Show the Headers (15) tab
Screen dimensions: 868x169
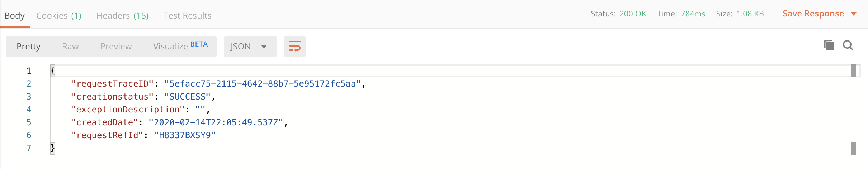click(x=122, y=16)
